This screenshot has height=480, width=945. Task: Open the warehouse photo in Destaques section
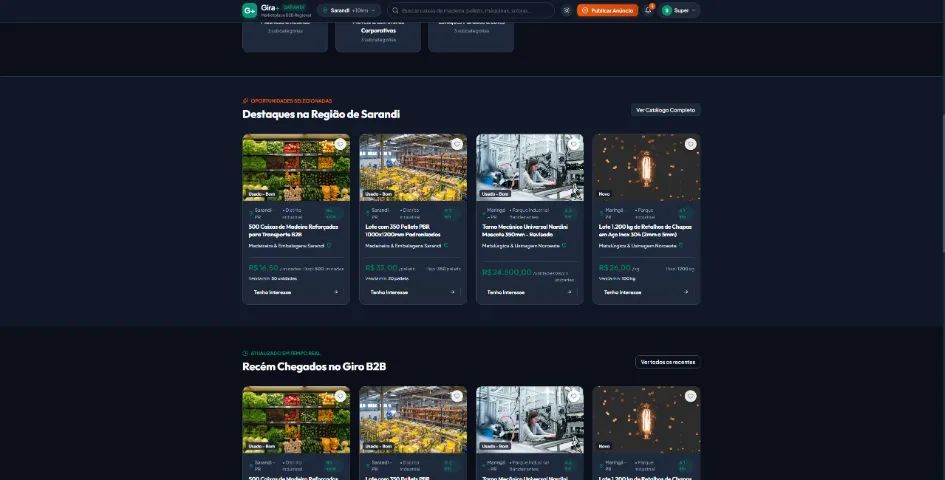coord(413,168)
